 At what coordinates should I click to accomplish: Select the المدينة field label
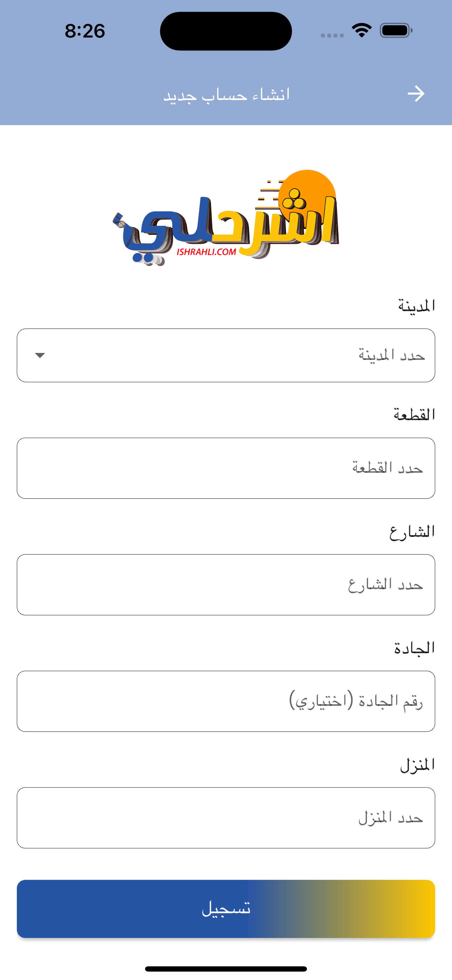click(x=416, y=306)
